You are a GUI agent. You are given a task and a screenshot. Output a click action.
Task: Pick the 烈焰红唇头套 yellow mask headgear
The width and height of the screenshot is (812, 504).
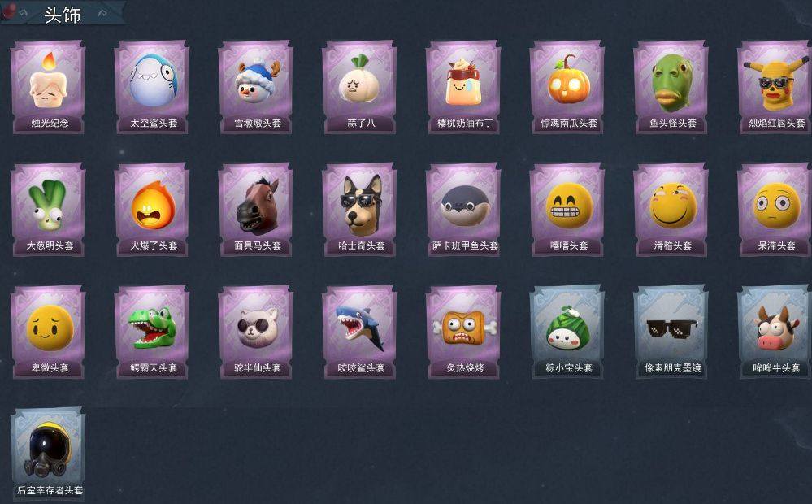coord(775,87)
